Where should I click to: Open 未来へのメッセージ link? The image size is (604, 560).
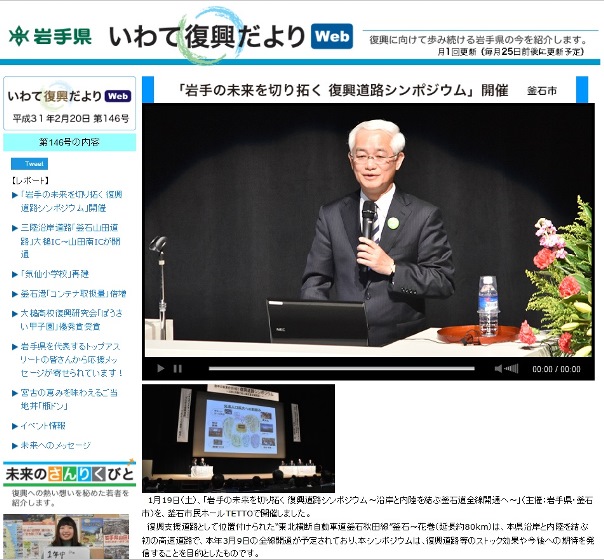coord(56,445)
